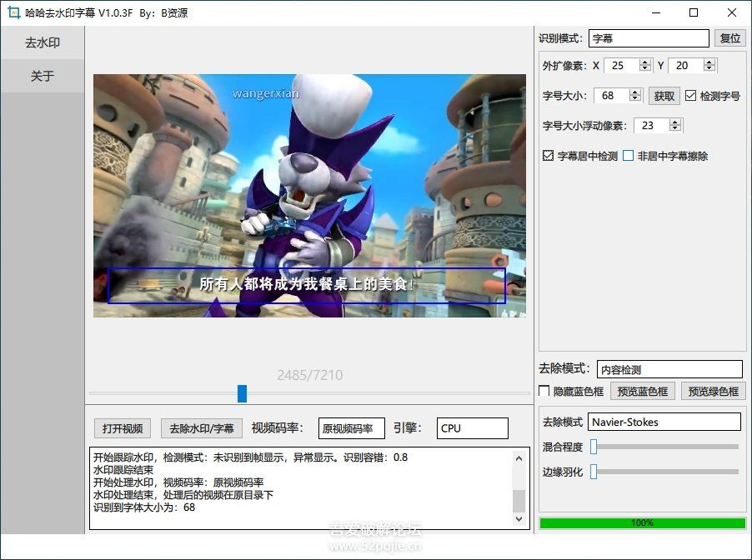Click the 获取 button to get font size

663,96
